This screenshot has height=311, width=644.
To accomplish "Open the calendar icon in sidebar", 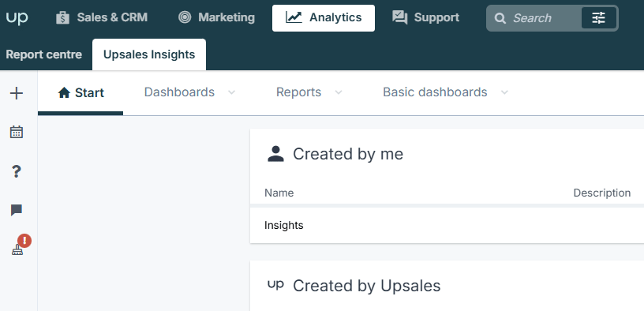I will pyautogui.click(x=17, y=132).
